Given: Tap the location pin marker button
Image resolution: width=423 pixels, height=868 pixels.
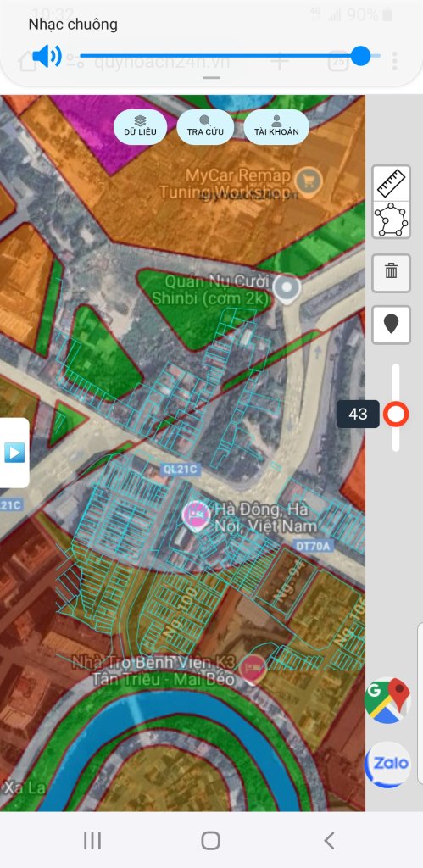Looking at the screenshot, I should [x=391, y=325].
